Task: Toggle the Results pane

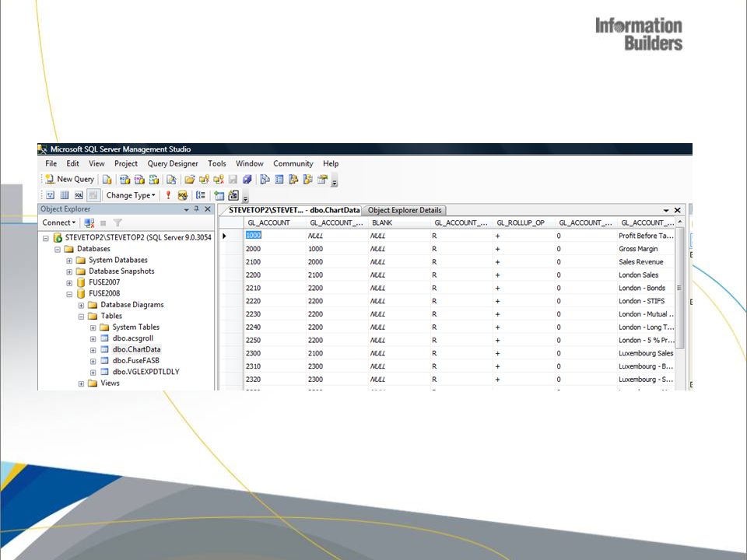Action: (x=93, y=195)
